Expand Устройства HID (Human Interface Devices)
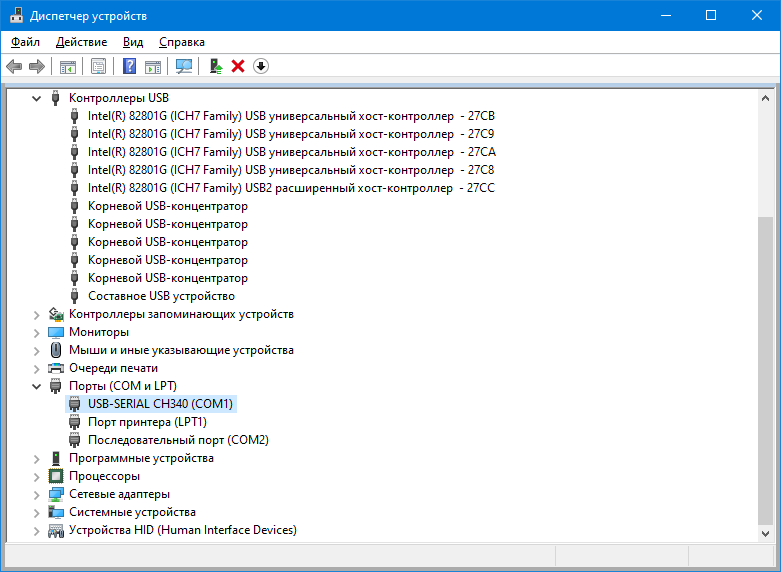 36,531
